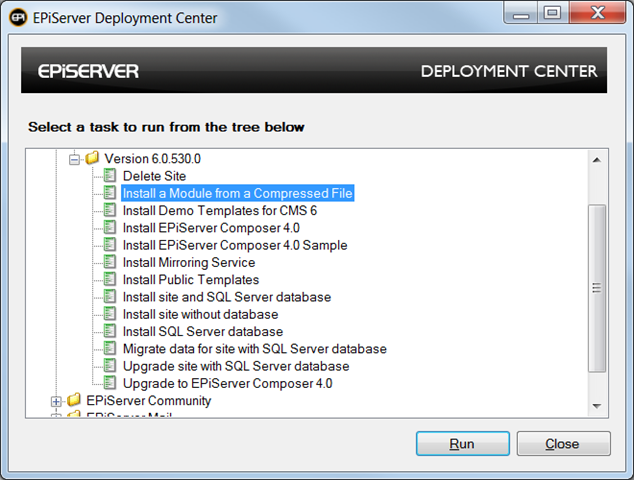Click the task icon beside Delete Site

tap(111, 176)
